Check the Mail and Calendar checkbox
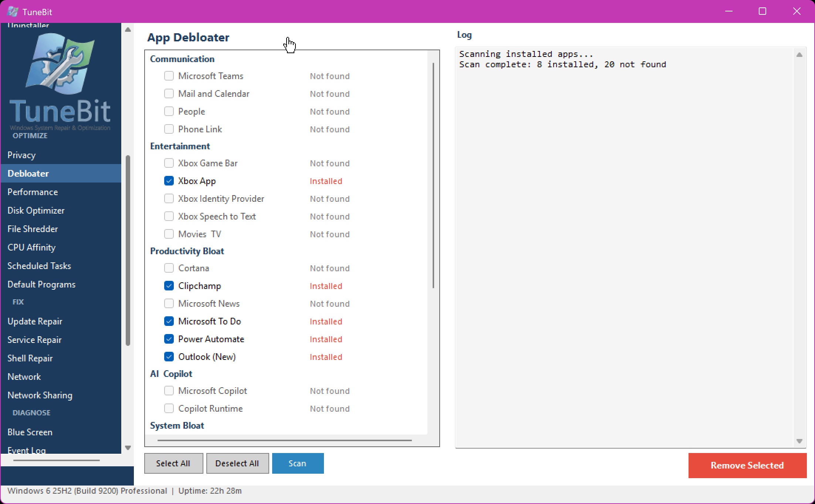 (x=169, y=93)
